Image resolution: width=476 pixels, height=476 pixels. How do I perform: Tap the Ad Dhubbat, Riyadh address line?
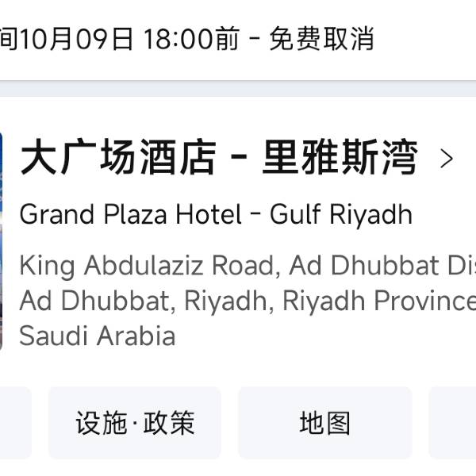tap(147, 301)
